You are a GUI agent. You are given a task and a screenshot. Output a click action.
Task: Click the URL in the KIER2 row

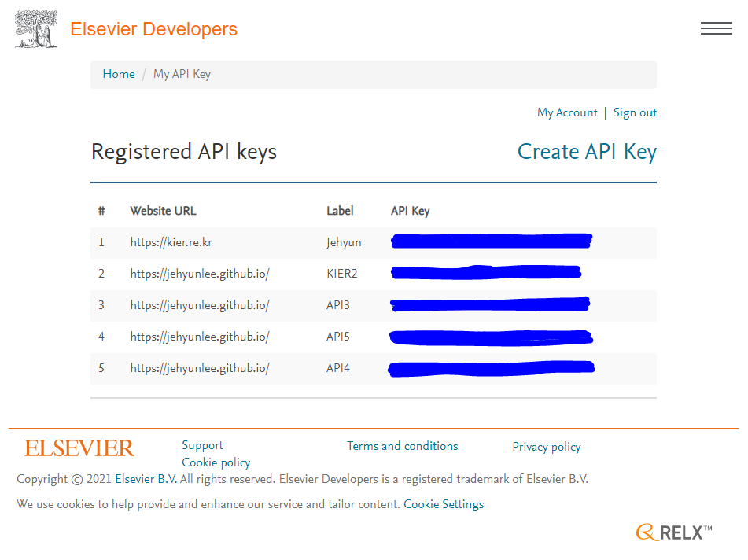pos(200,274)
